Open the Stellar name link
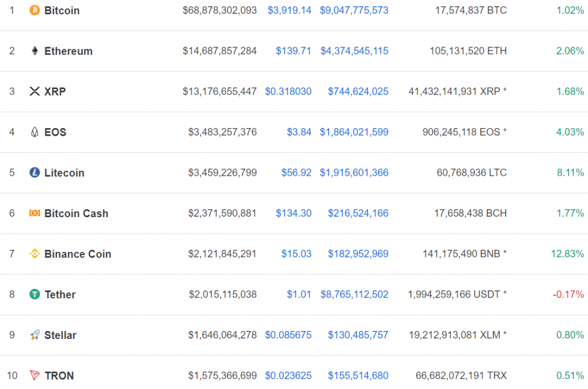The image size is (588, 389). (60, 335)
